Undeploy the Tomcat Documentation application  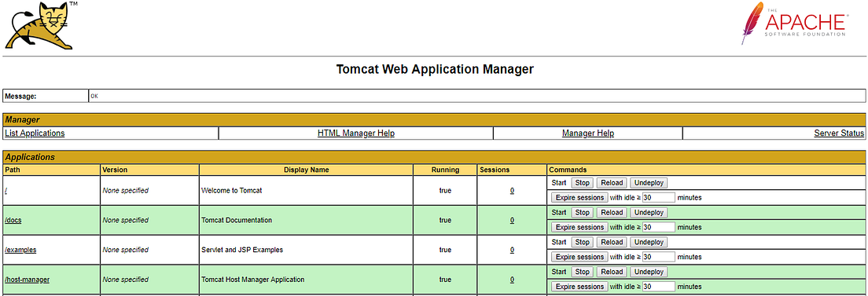point(649,213)
